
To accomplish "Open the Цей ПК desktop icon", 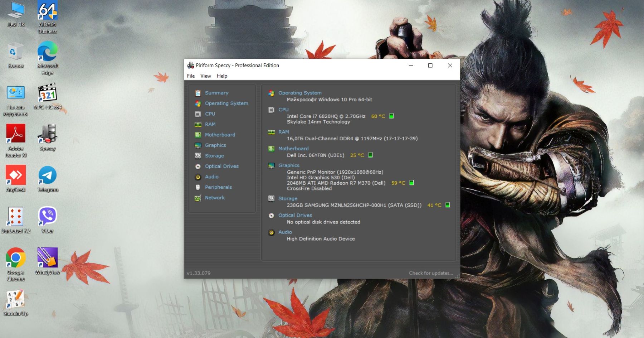I will (x=16, y=15).
